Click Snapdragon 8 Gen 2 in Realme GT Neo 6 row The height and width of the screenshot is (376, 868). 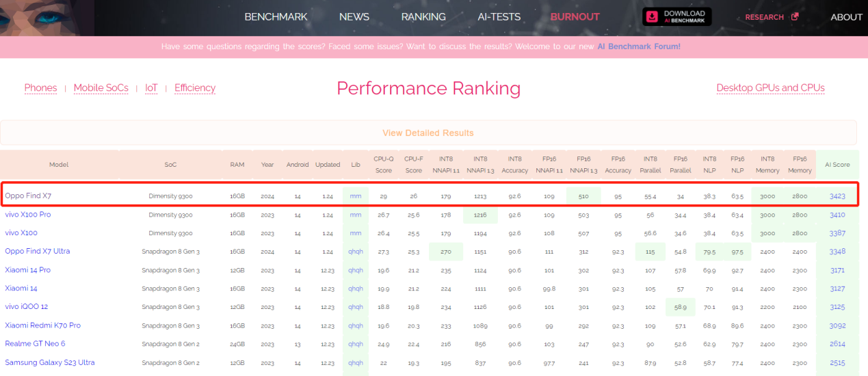point(170,344)
